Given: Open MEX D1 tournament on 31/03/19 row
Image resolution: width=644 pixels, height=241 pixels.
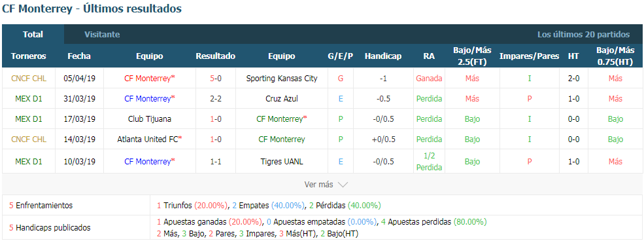Looking at the screenshot, I should (x=29, y=99).
